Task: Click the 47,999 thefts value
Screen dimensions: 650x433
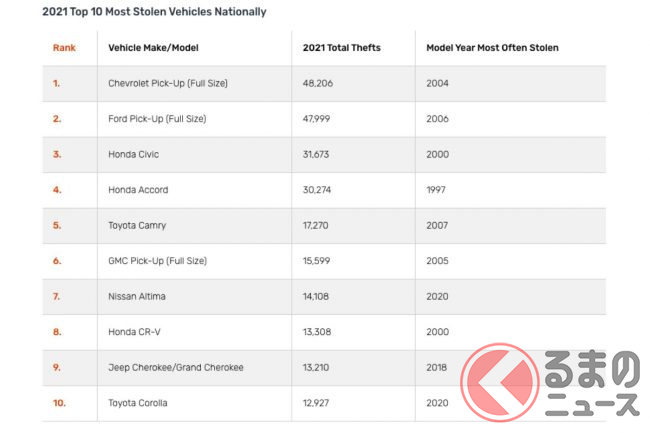Action: click(x=320, y=119)
